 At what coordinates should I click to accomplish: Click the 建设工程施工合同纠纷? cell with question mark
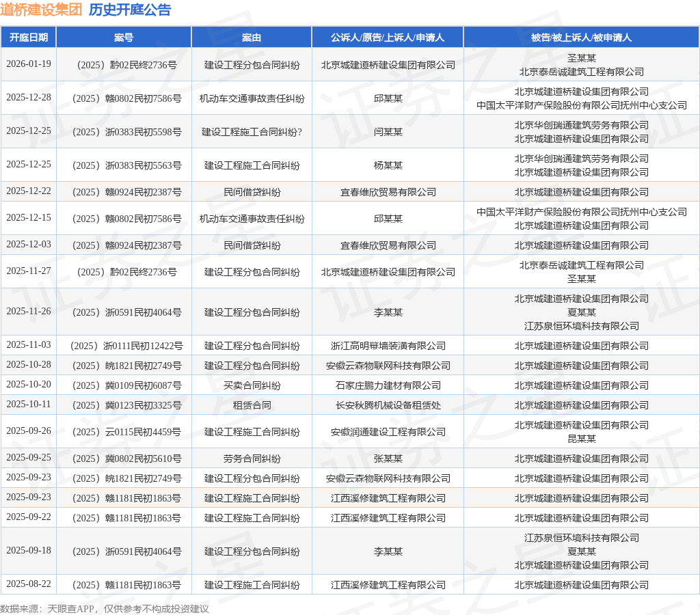[252, 132]
